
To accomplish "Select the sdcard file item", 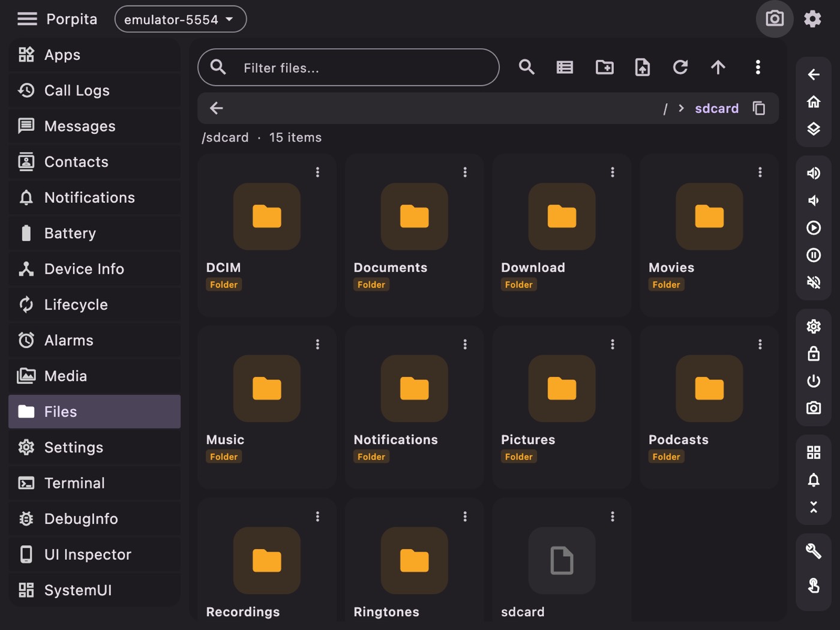I will 562,561.
